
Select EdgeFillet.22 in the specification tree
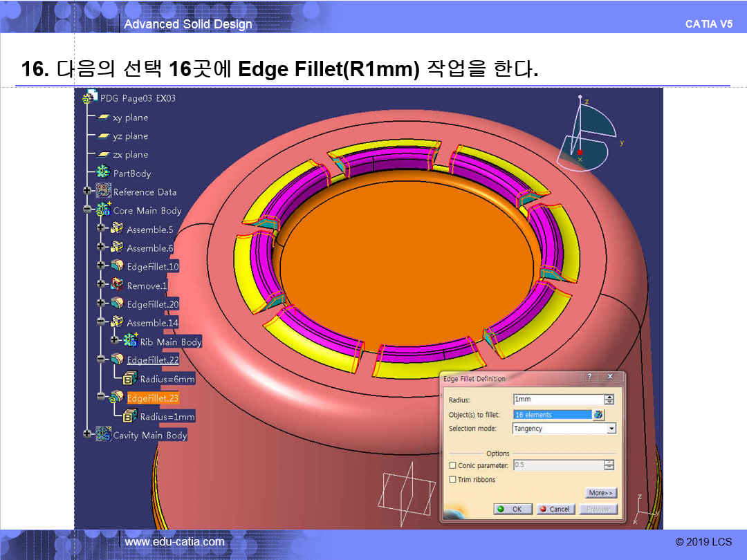152,360
